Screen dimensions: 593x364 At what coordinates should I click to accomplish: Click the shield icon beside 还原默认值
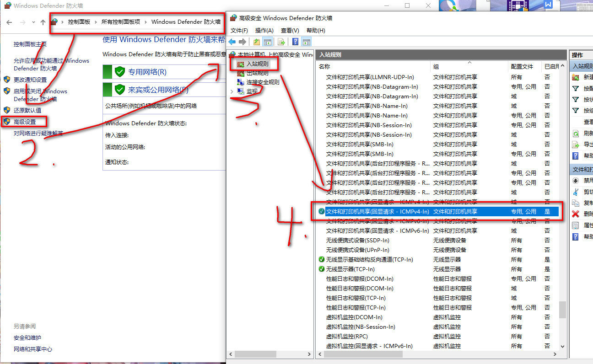6,110
